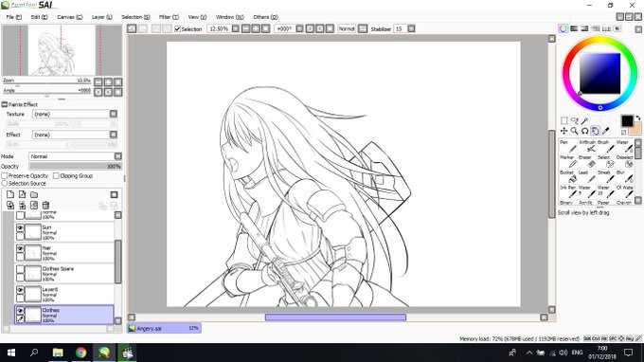
Task: Select the Selection Source radio option
Action: (5, 183)
